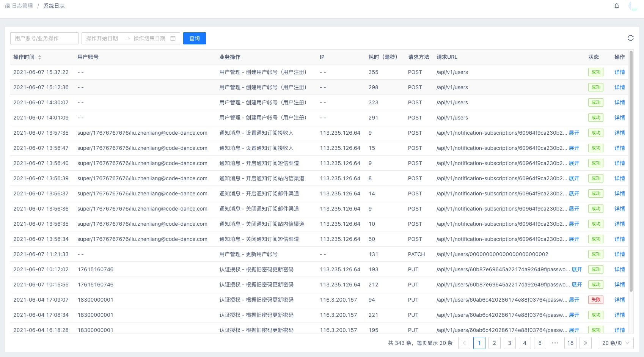Open 详情 for 2021-06-07 10:15:55 row
644x357 pixels.
620,285
